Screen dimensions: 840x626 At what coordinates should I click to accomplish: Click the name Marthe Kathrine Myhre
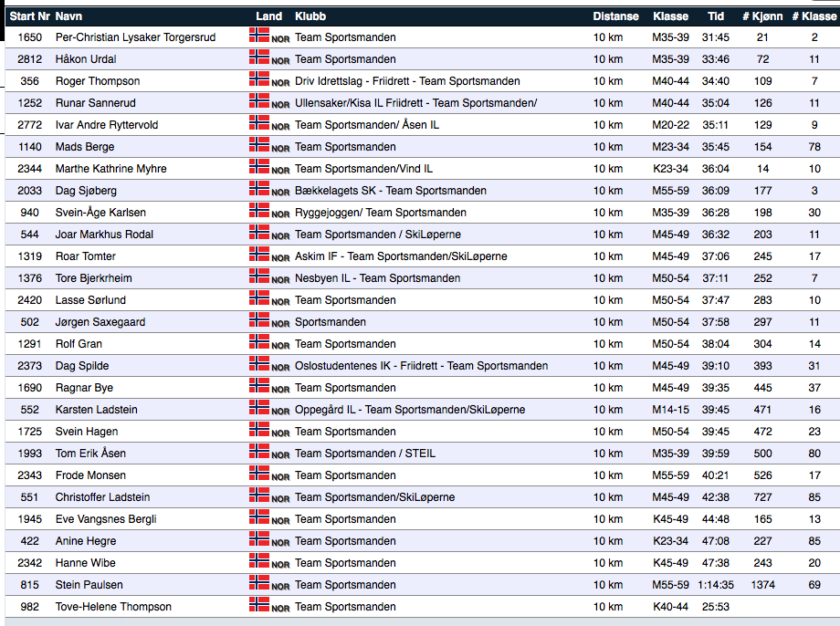click(110, 169)
